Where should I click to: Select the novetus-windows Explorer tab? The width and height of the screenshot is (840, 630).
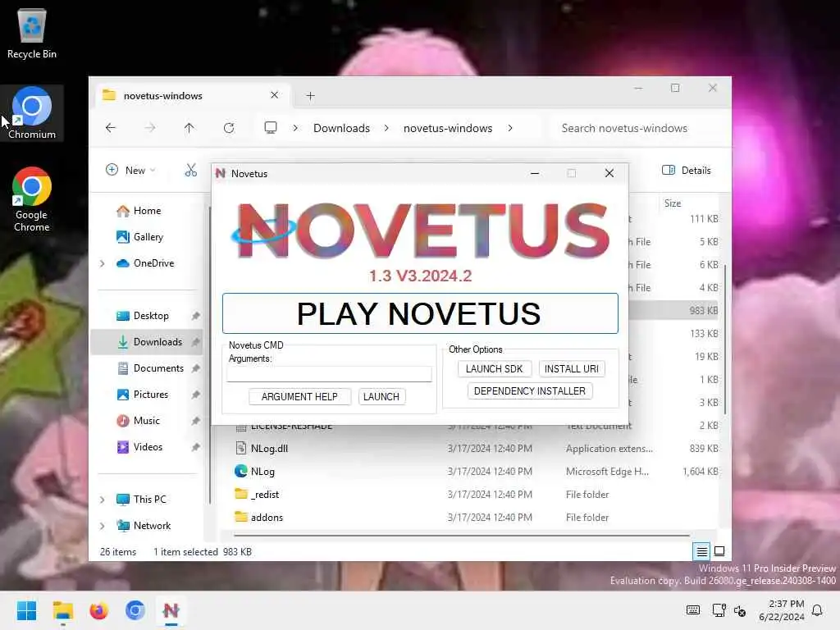[x=193, y=95]
